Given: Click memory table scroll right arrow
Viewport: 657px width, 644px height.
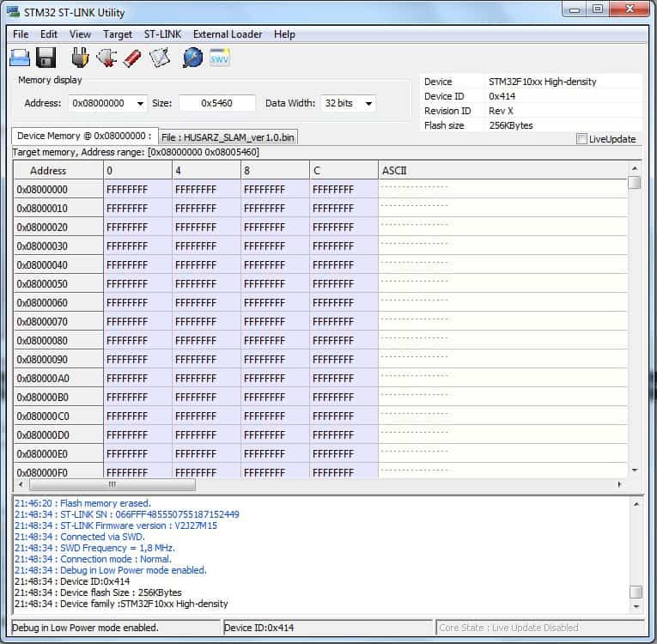Looking at the screenshot, I should coord(620,484).
